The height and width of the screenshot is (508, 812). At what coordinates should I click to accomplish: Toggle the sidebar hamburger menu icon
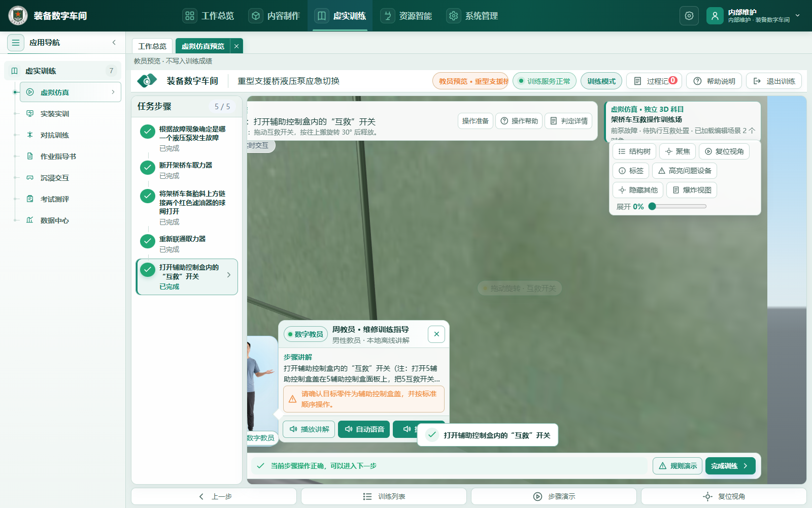tap(16, 43)
